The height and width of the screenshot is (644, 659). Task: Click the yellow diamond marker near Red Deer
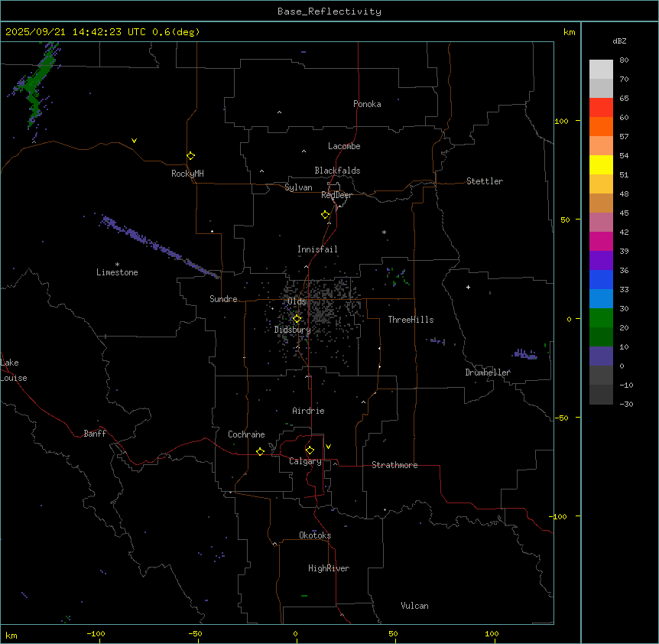point(325,214)
